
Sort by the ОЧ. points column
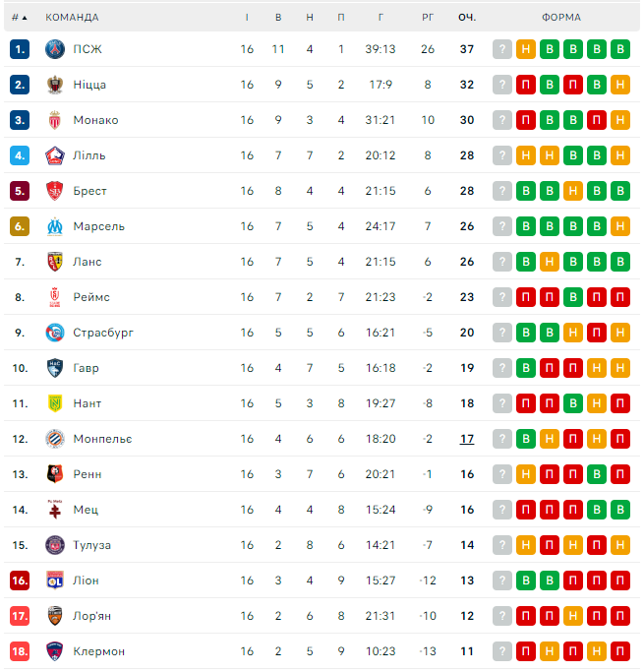[x=466, y=17]
